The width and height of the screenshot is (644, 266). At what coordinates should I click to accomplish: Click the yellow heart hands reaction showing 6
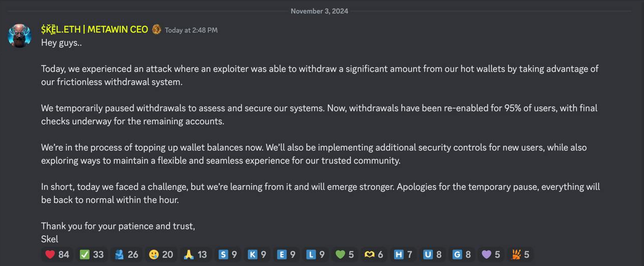pos(374,254)
